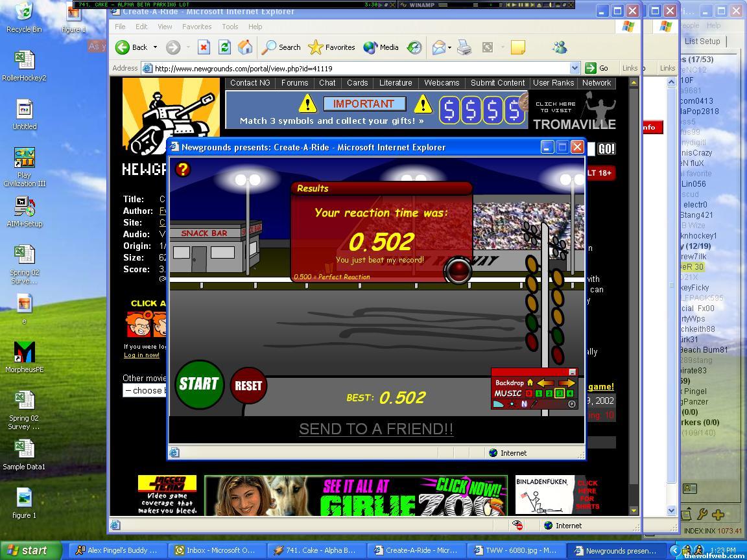The image size is (747, 560).
Task: Click the IE Refresh toolbar icon
Action: coord(224,47)
